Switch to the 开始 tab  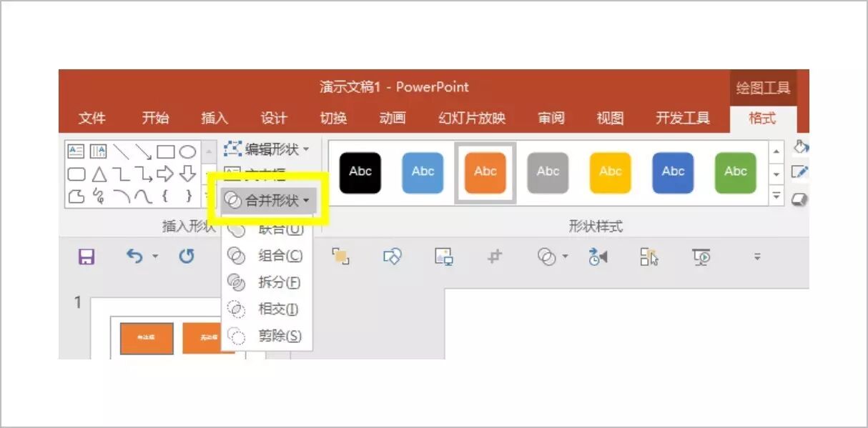[x=155, y=118]
